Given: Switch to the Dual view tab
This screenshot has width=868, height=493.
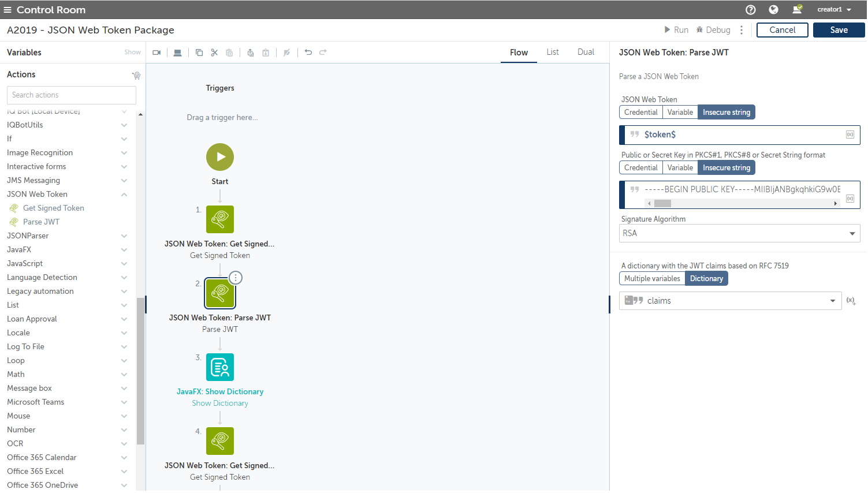Looking at the screenshot, I should tap(586, 52).
